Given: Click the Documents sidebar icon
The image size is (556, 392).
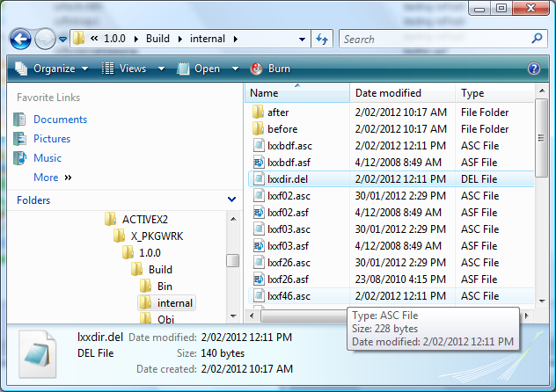Looking at the screenshot, I should pos(19,120).
